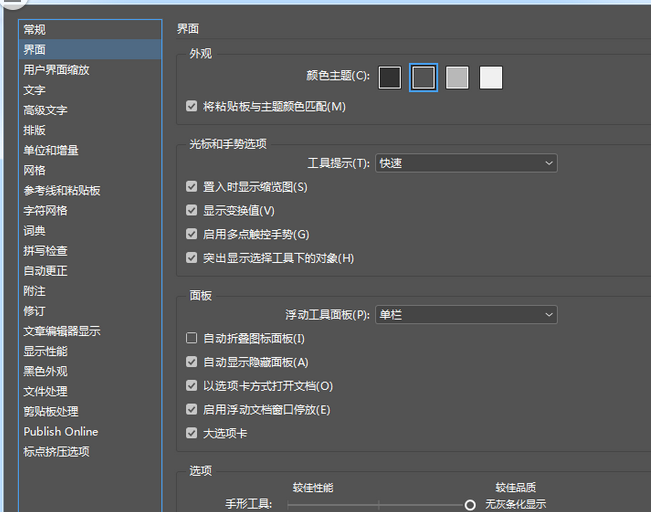Toggle 启用多点触控手势 checkbox
The width and height of the screenshot is (651, 512).
[192, 234]
